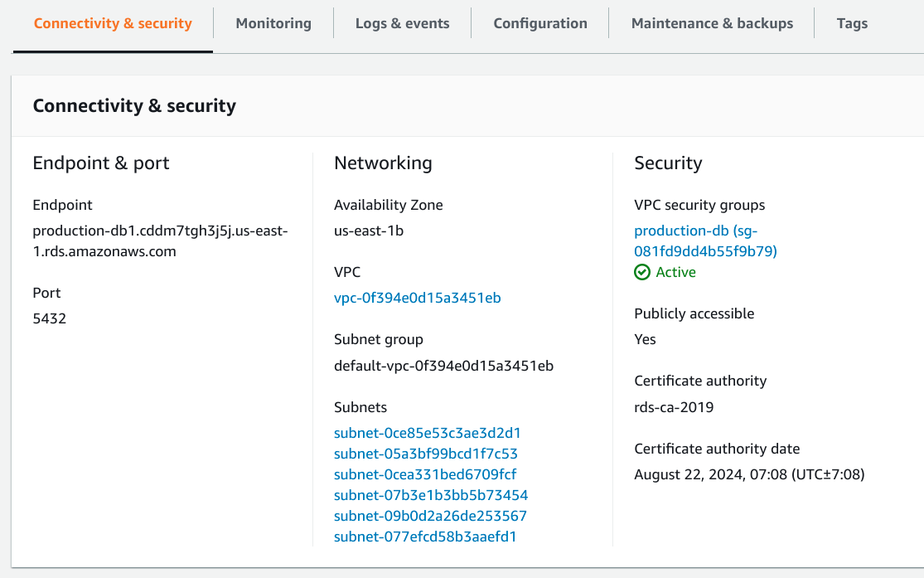Click the us-east-1b availability zone value

[369, 231]
